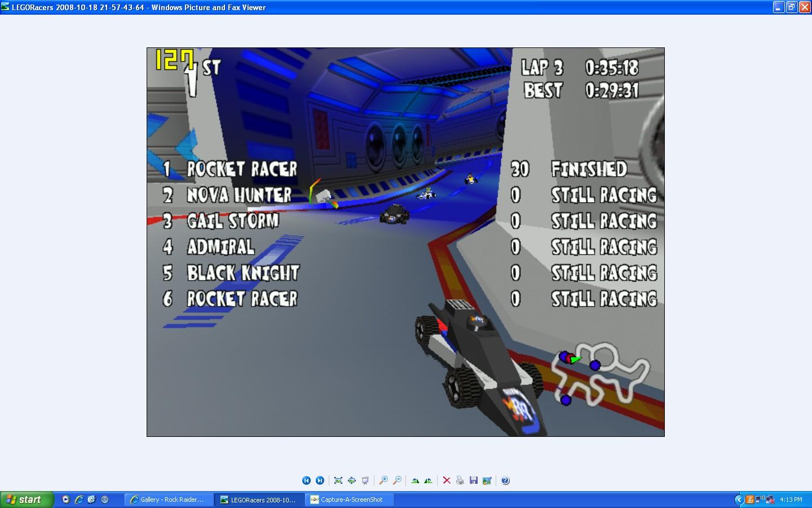
Task: Click the fourth Quick Launch globe icon
Action: tap(104, 500)
